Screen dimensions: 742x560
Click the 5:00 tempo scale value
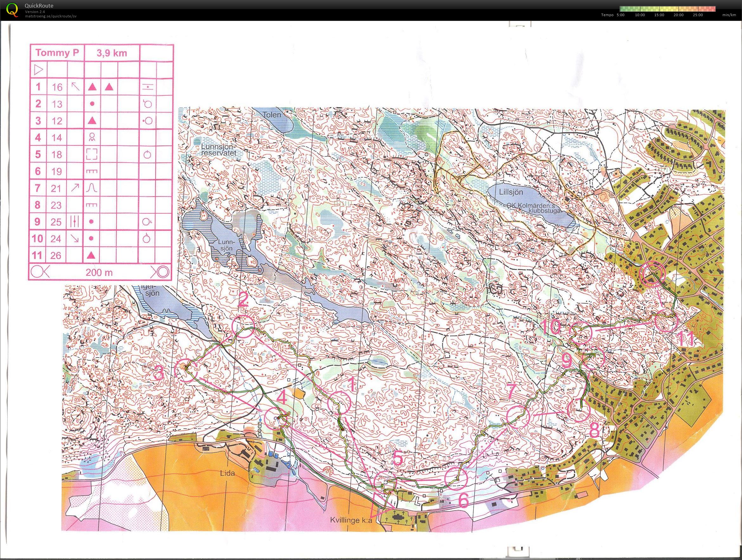click(x=621, y=15)
